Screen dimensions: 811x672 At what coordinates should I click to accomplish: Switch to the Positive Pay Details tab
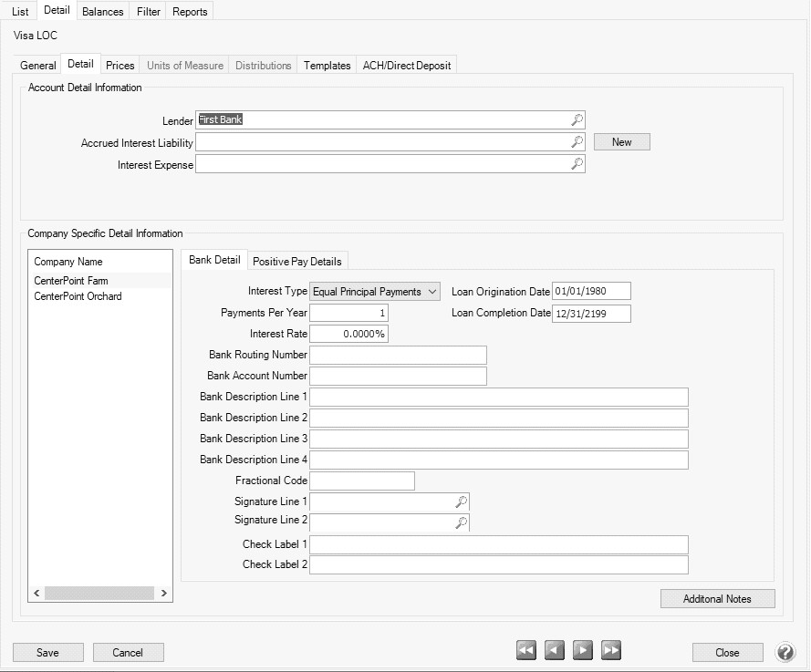pyautogui.click(x=296, y=262)
